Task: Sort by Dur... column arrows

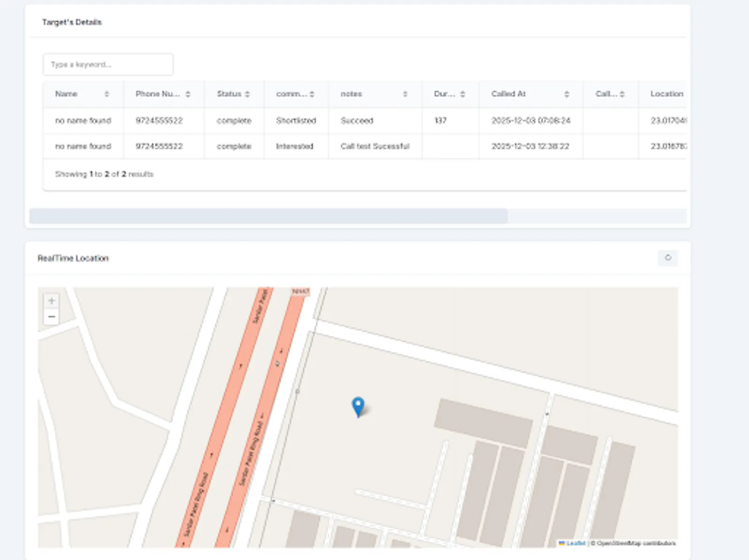Action: click(x=463, y=94)
